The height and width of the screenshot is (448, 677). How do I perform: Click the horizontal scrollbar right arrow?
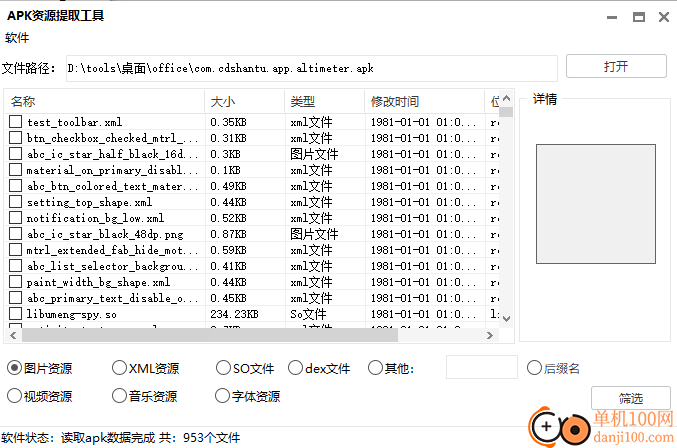point(490,335)
